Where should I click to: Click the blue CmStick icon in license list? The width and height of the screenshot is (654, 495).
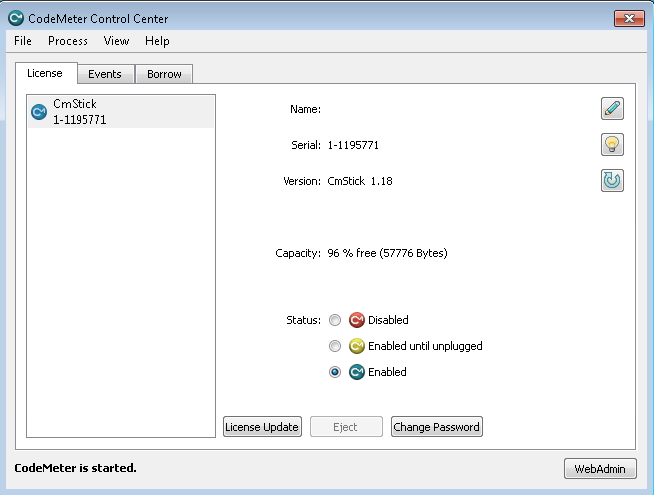pyautogui.click(x=39, y=112)
